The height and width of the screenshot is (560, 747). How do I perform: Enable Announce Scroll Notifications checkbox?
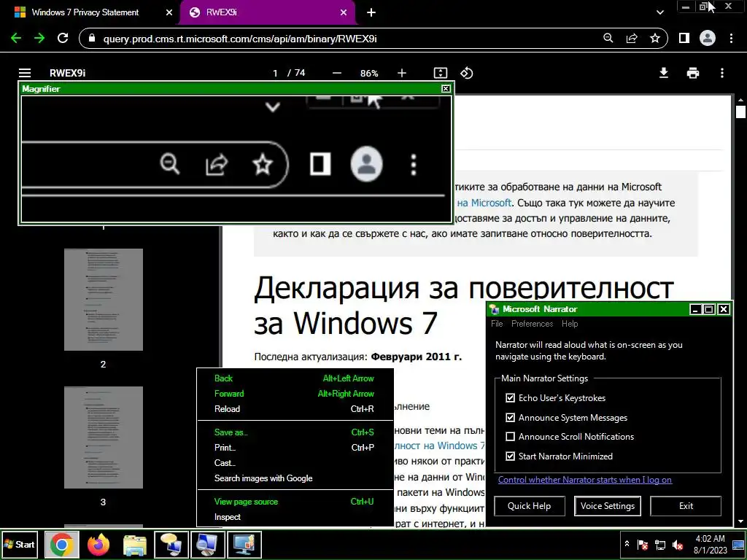coord(510,436)
